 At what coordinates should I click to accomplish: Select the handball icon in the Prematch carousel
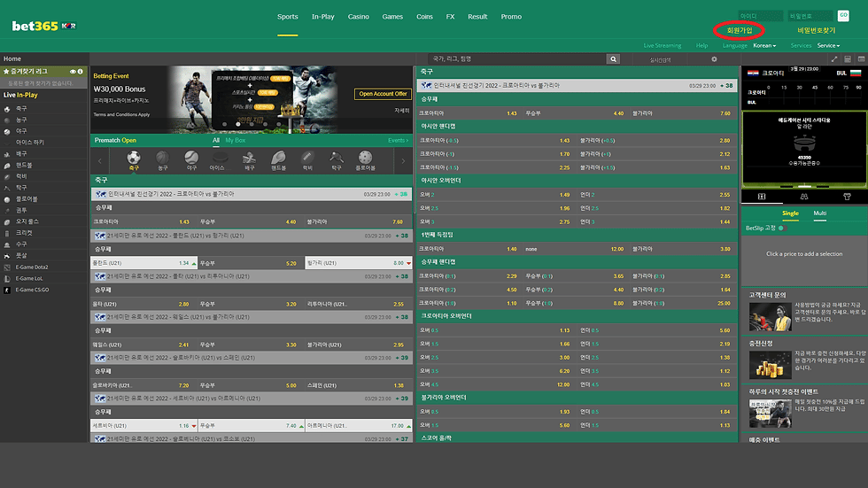(x=278, y=158)
